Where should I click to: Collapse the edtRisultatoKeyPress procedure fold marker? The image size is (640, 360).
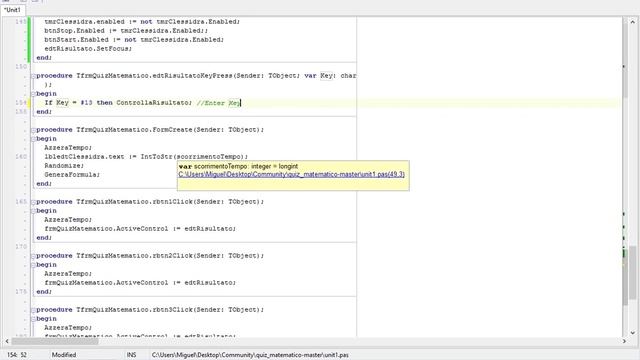(33, 76)
